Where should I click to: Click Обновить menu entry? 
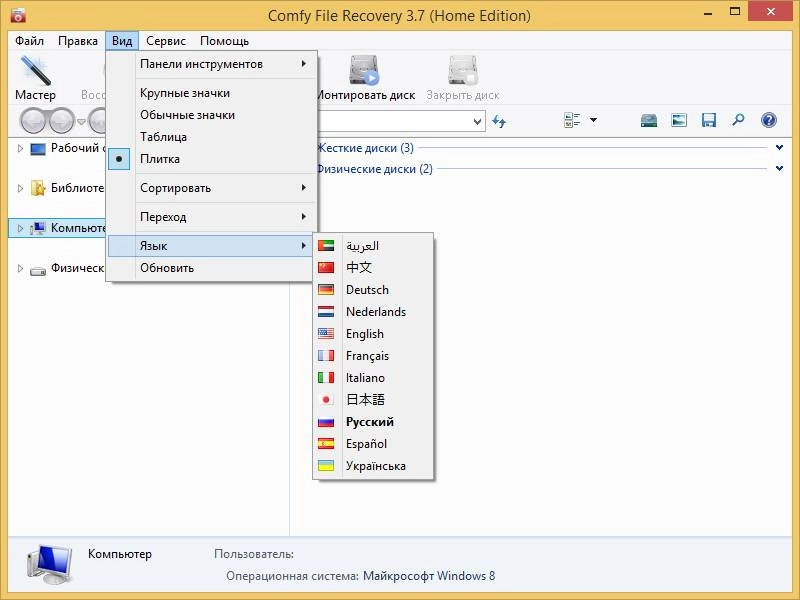(212, 268)
